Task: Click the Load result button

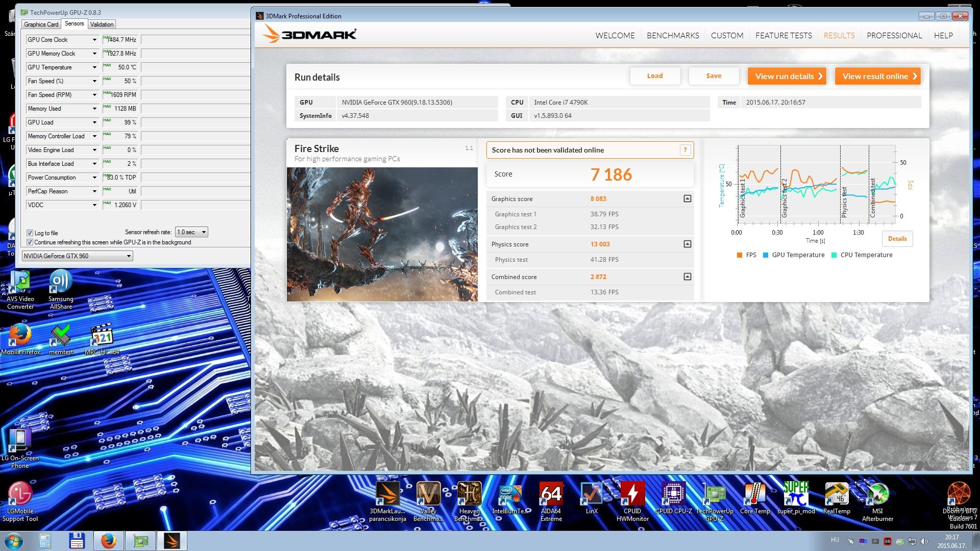Action: point(655,76)
